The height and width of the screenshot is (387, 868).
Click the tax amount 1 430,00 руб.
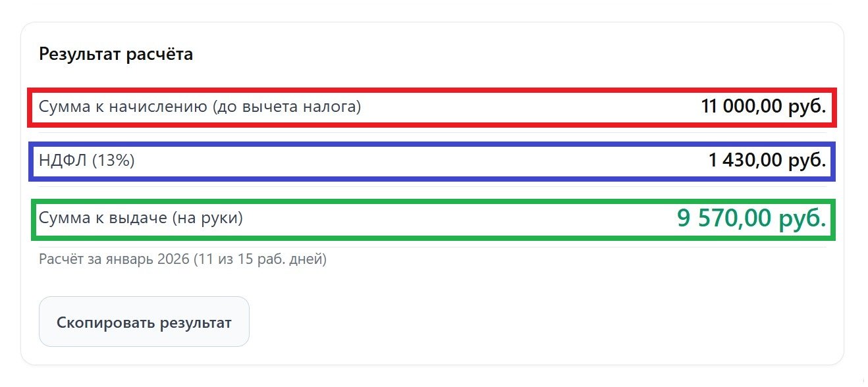[x=769, y=159]
